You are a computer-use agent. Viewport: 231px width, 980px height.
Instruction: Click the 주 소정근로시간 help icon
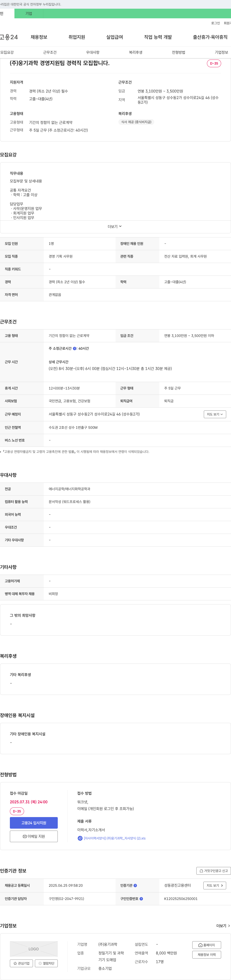click(x=74, y=349)
